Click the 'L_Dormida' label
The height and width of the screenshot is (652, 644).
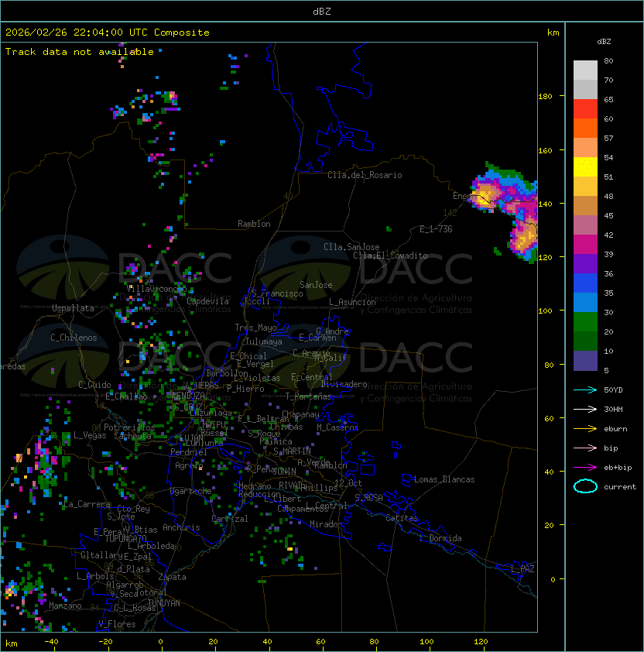click(x=440, y=538)
